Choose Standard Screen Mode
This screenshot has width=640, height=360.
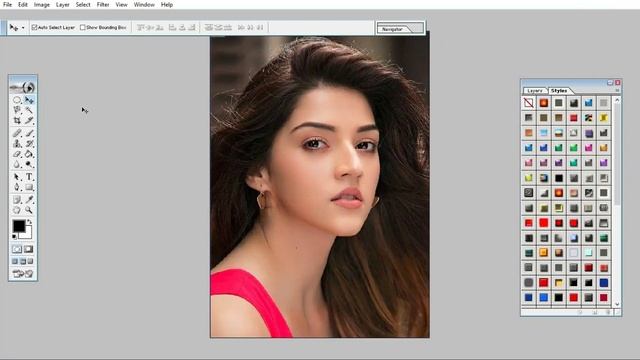click(x=15, y=261)
